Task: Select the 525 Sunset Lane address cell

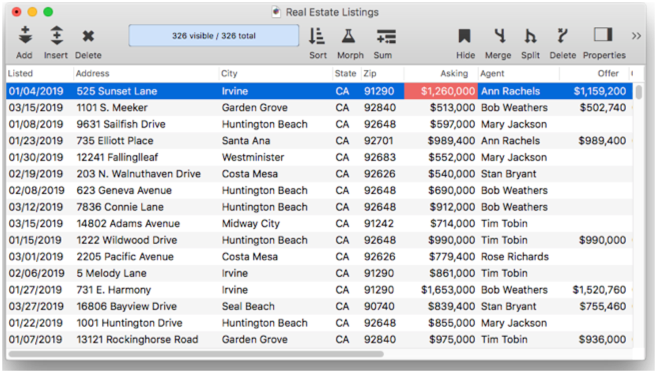Action: click(x=117, y=91)
